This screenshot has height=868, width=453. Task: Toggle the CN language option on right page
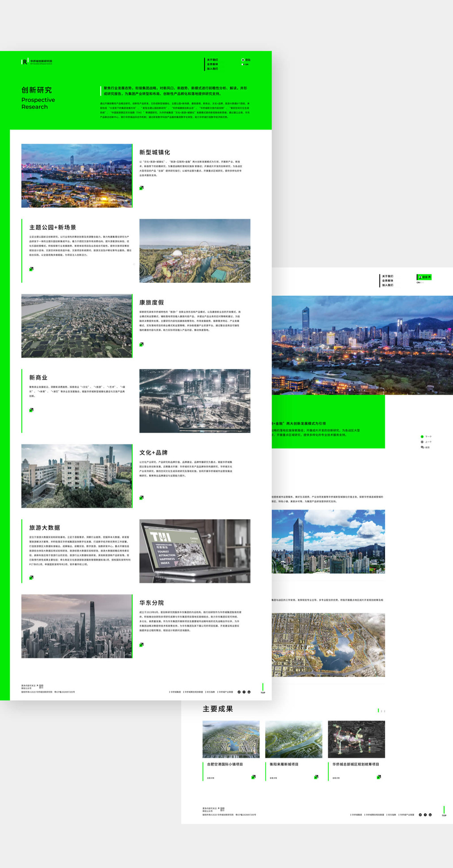[418, 282]
